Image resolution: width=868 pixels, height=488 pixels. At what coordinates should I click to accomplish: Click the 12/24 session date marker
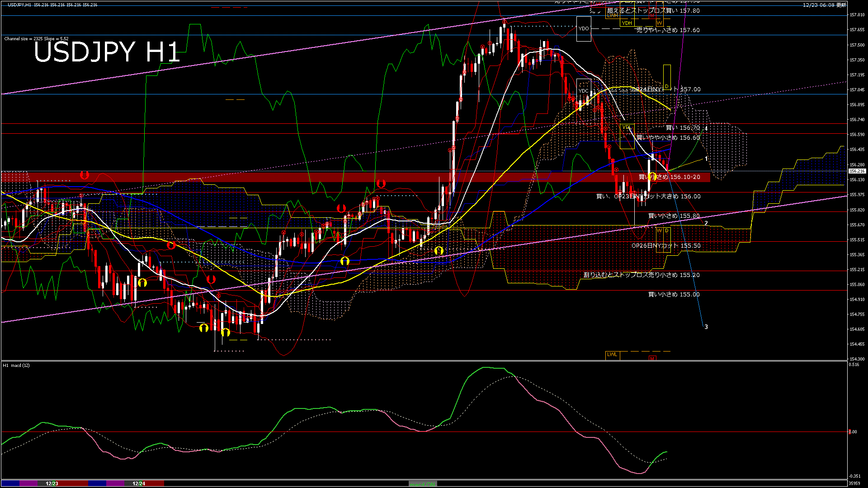pyautogui.click(x=139, y=483)
